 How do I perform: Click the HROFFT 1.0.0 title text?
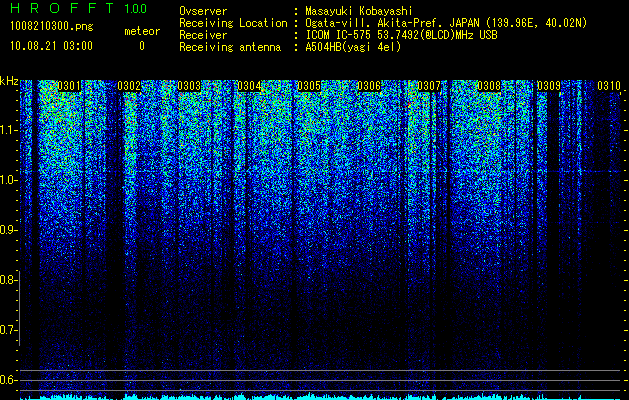click(79, 8)
